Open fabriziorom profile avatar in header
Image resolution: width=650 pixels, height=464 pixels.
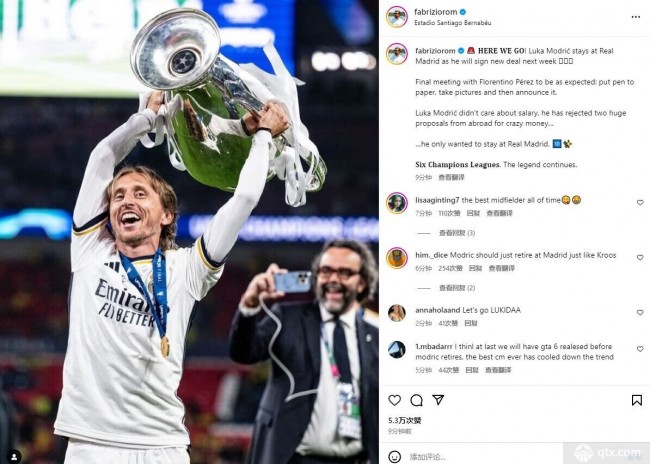pyautogui.click(x=397, y=17)
